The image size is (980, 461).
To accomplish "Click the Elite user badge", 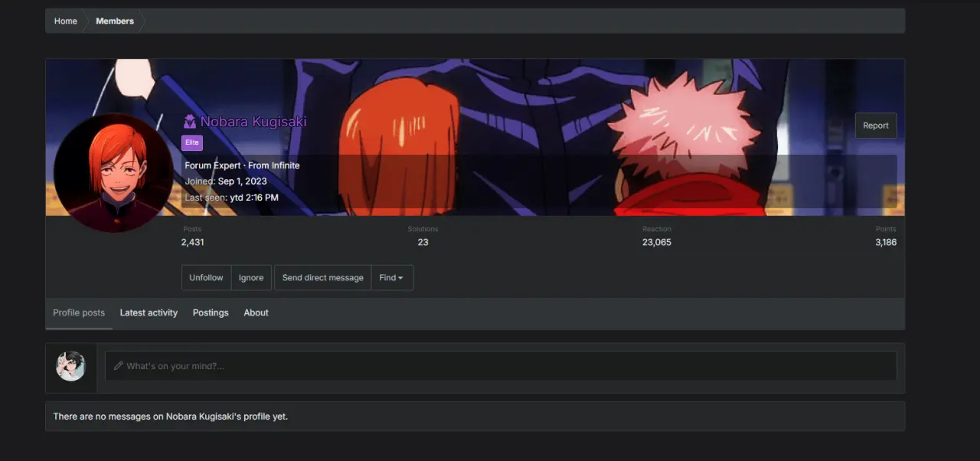I will click(x=192, y=142).
